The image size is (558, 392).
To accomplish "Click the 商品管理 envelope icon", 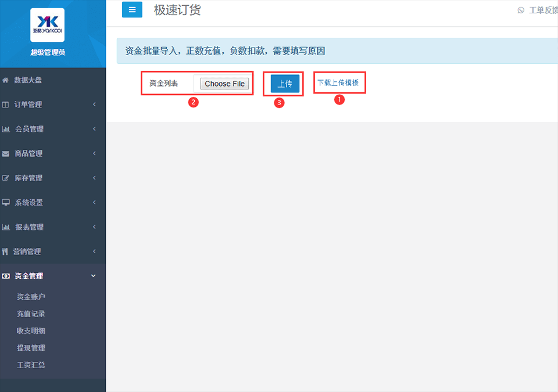I will tap(6, 154).
